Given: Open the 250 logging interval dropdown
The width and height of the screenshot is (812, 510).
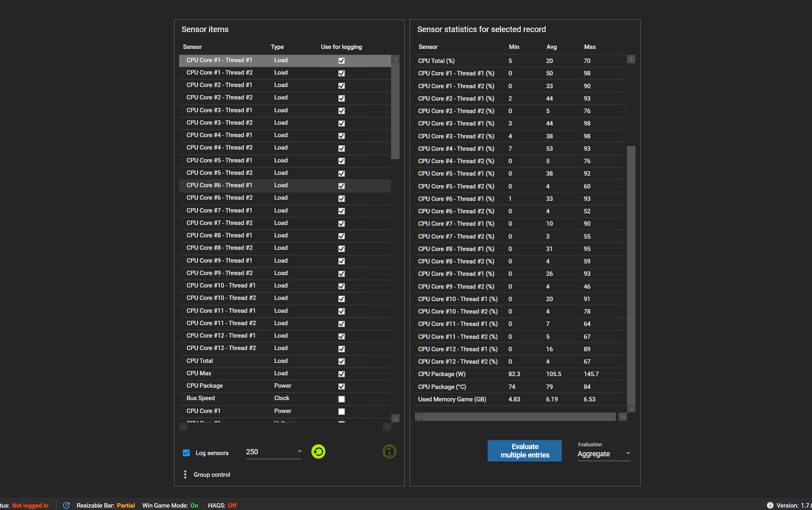Looking at the screenshot, I should coord(299,451).
